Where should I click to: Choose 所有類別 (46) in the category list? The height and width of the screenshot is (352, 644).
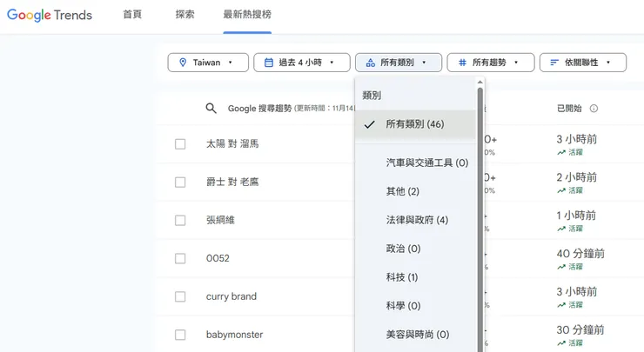coord(415,124)
